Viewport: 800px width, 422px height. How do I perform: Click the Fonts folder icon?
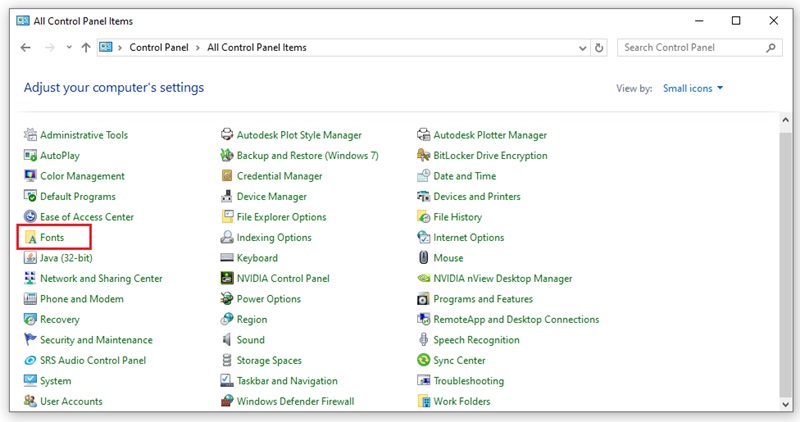point(30,237)
